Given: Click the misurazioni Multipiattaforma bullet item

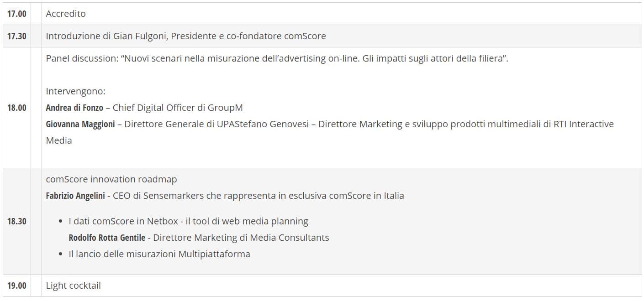Looking at the screenshot, I should (x=159, y=254).
